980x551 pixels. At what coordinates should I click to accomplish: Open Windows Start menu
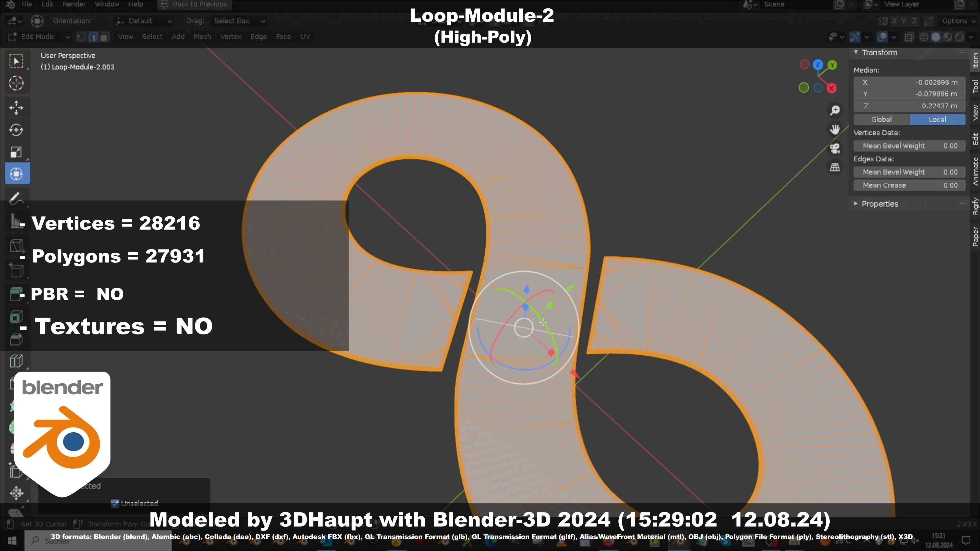pos(12,540)
